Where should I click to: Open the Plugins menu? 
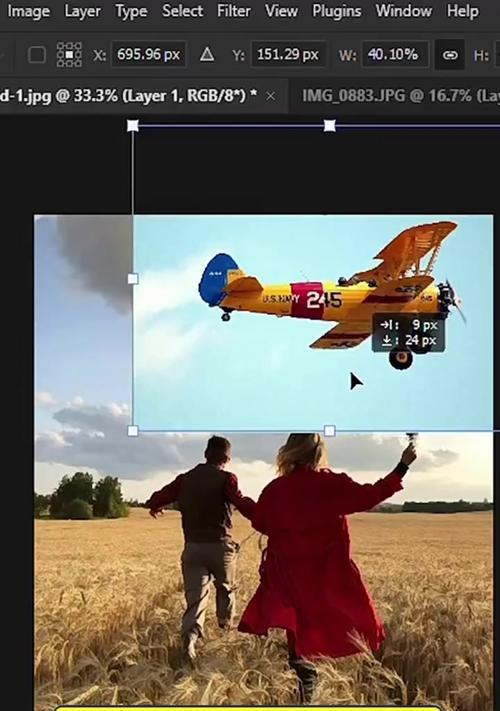(x=336, y=11)
